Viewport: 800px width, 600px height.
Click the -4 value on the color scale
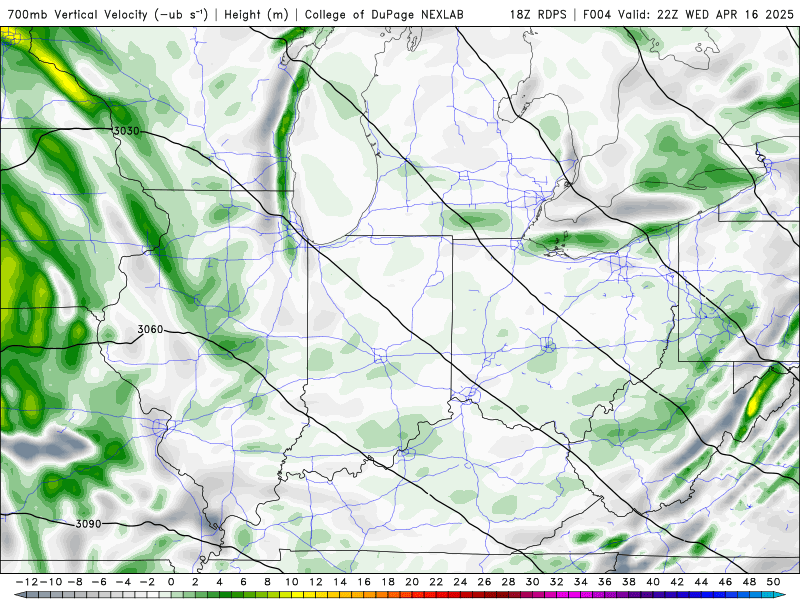point(123,582)
